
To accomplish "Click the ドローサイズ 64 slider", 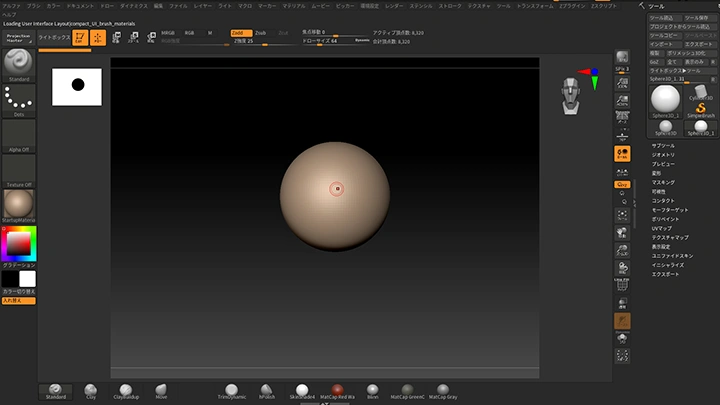I will tap(335, 41).
